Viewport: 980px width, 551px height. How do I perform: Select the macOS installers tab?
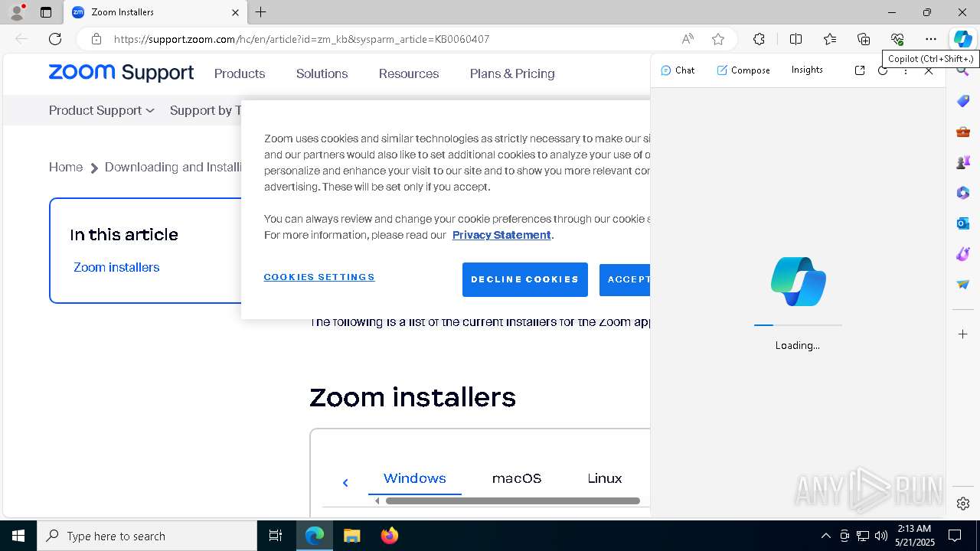517,478
